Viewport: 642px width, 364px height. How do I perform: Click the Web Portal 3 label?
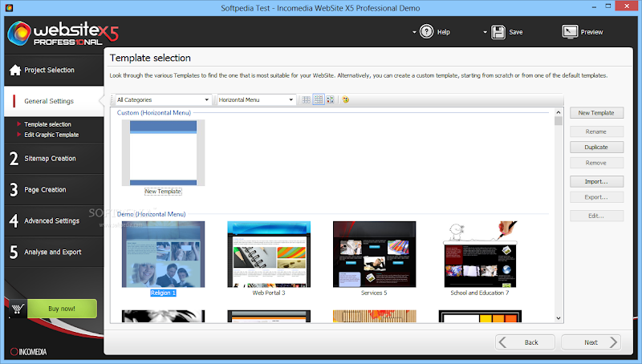pyautogui.click(x=269, y=293)
